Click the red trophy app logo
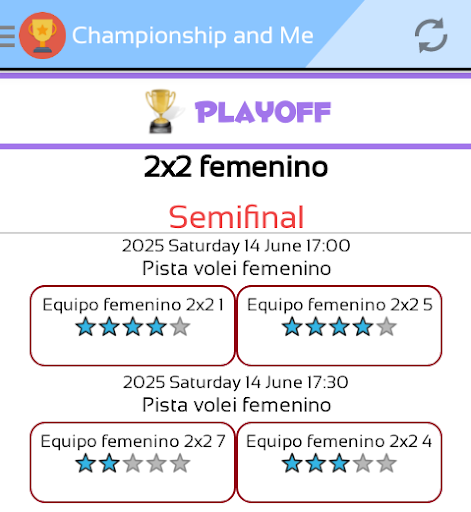The image size is (471, 512). [x=42, y=36]
